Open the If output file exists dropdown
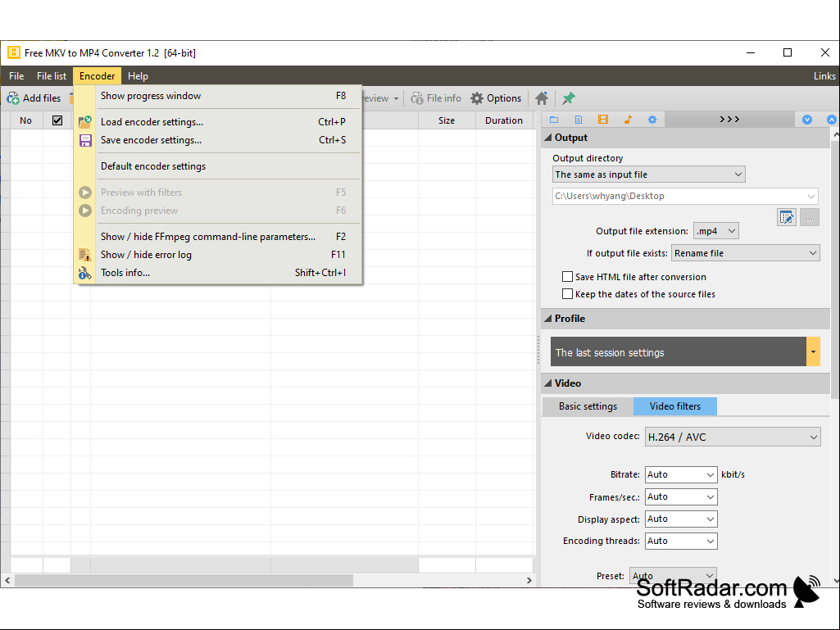The image size is (840, 630). 745,253
